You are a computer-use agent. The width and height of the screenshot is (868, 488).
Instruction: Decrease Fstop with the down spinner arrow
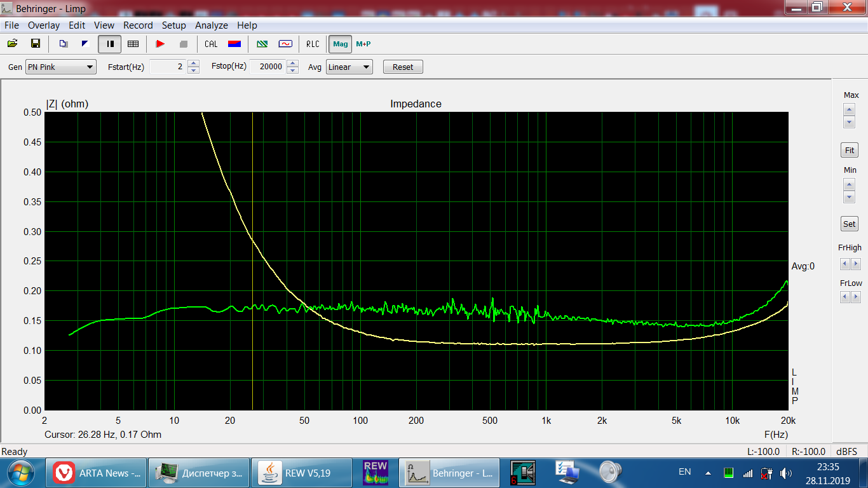coord(292,71)
